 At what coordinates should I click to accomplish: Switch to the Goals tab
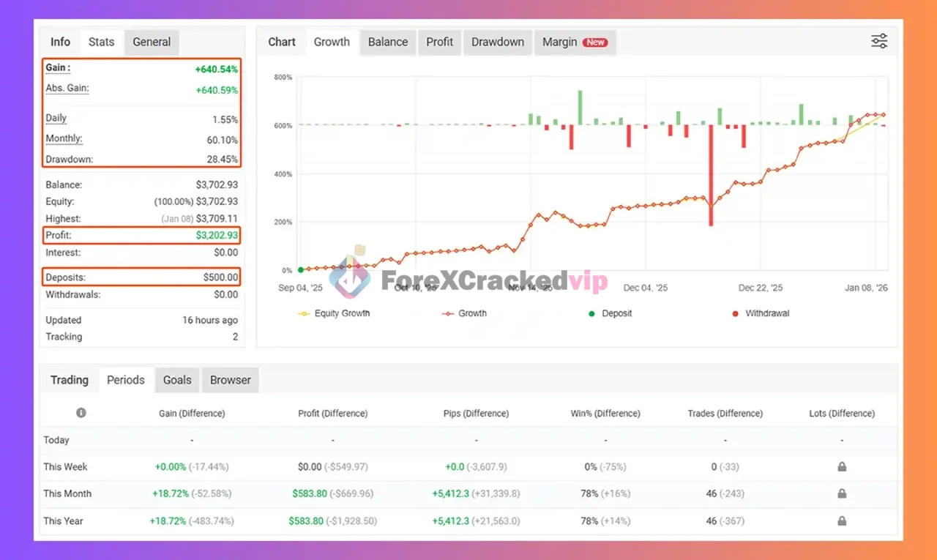point(177,380)
